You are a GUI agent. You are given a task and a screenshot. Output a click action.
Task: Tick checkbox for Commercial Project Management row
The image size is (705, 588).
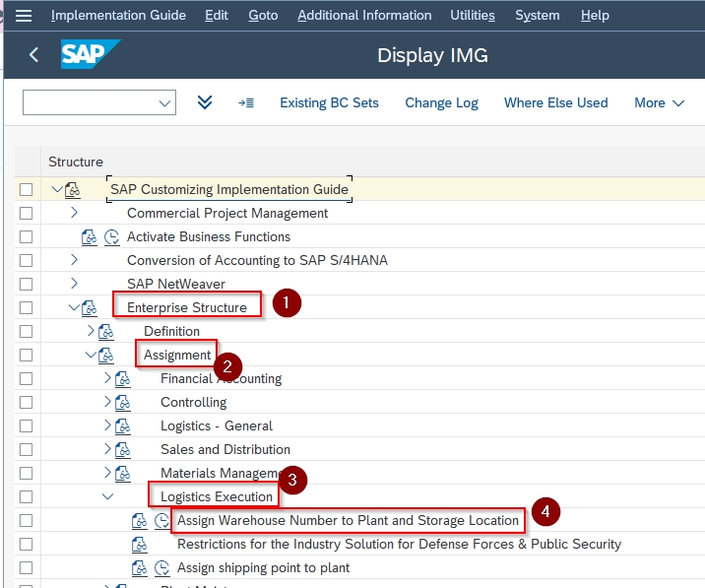[x=26, y=214]
